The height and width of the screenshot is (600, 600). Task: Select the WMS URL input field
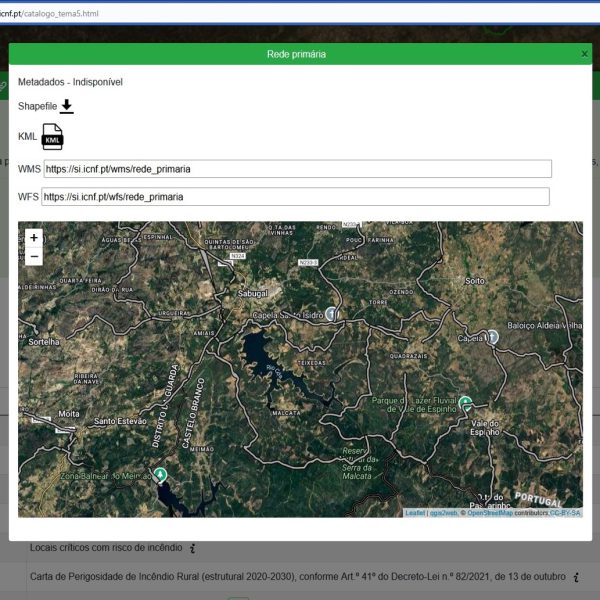[298, 169]
